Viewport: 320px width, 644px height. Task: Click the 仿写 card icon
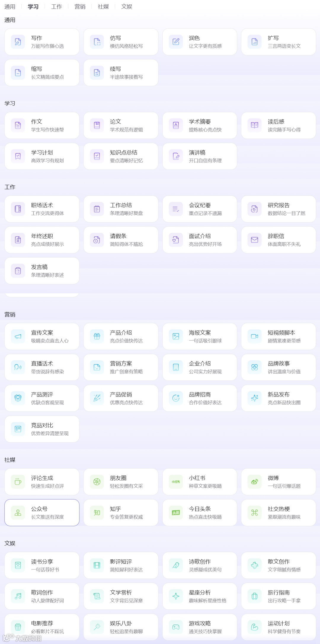[x=97, y=42]
